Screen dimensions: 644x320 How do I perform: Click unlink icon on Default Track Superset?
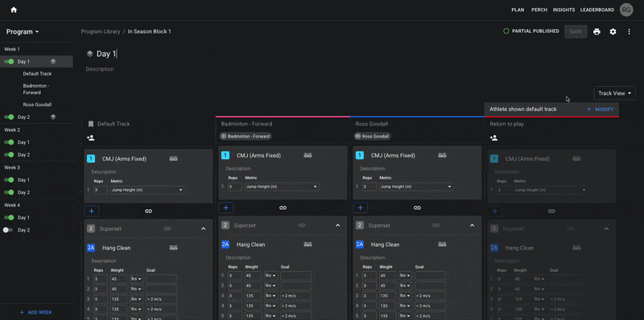[167, 228]
